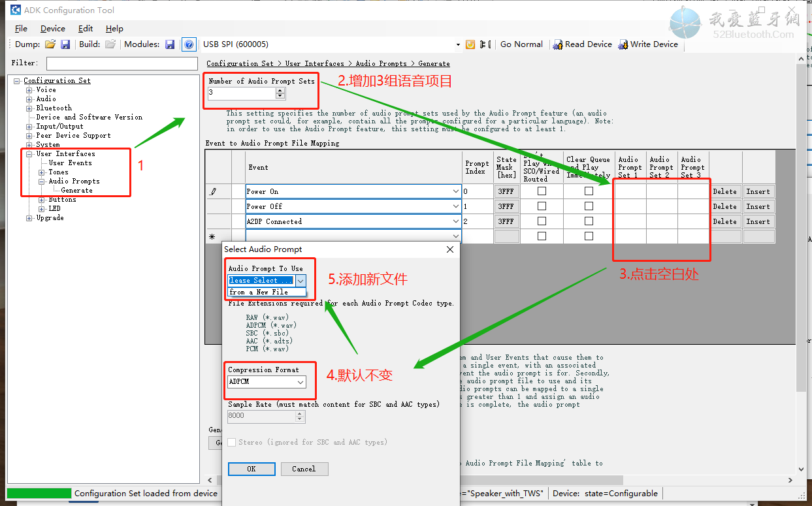Increase the Number of Audio Prompt Sets
This screenshot has width=812, height=506.
(280, 90)
